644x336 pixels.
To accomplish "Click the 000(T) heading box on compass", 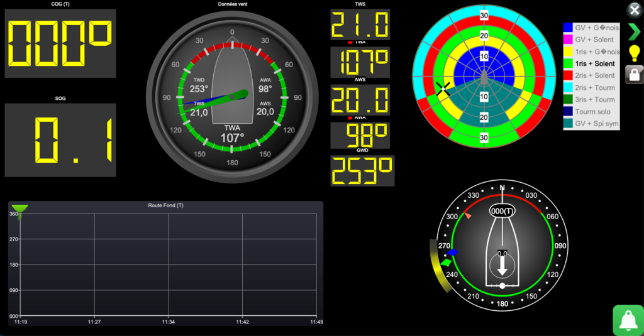I will 502,211.
